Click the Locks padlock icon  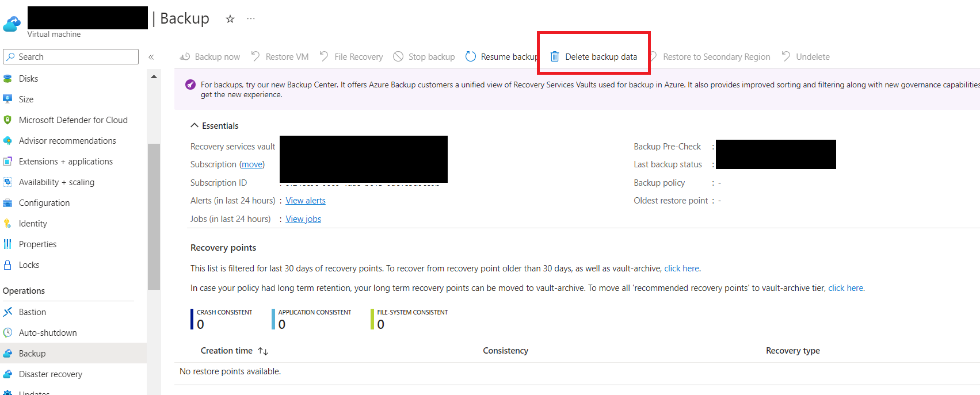point(7,264)
